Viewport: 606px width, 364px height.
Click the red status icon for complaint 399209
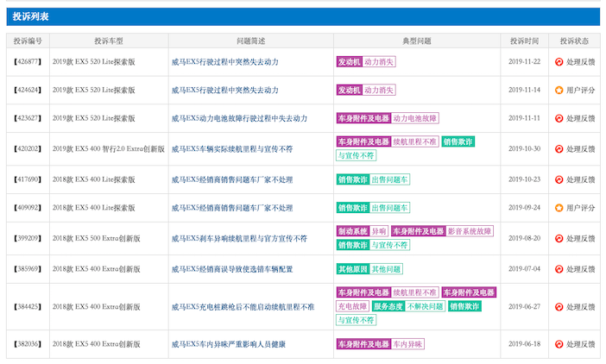(x=559, y=238)
